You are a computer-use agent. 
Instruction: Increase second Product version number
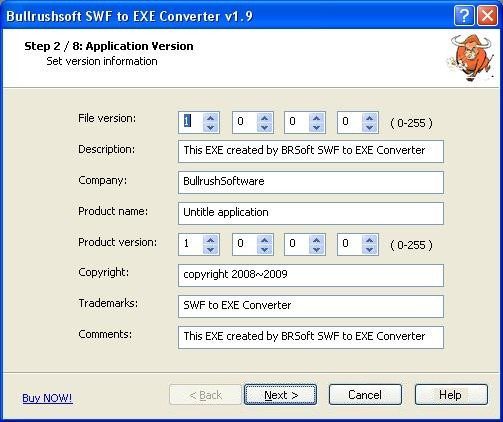tap(264, 240)
